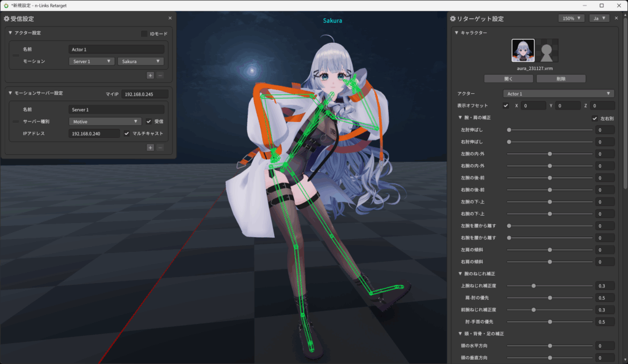Open the 150% UI scale dropdown
This screenshot has height=364, width=628.
point(572,18)
